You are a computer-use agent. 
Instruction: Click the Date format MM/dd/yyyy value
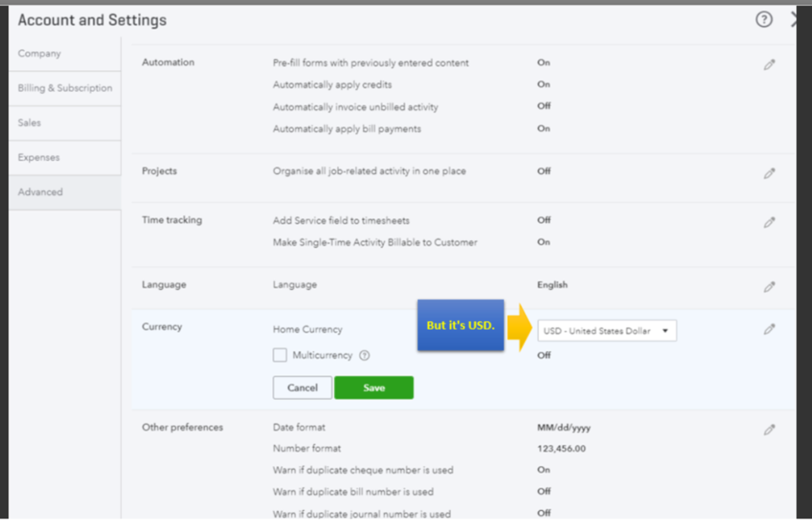pyautogui.click(x=564, y=428)
